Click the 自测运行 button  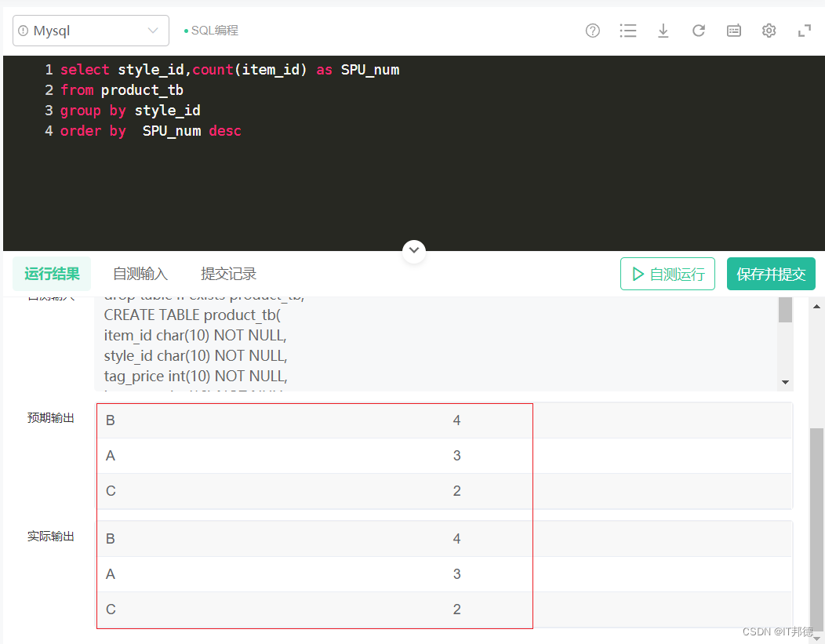tap(667, 274)
